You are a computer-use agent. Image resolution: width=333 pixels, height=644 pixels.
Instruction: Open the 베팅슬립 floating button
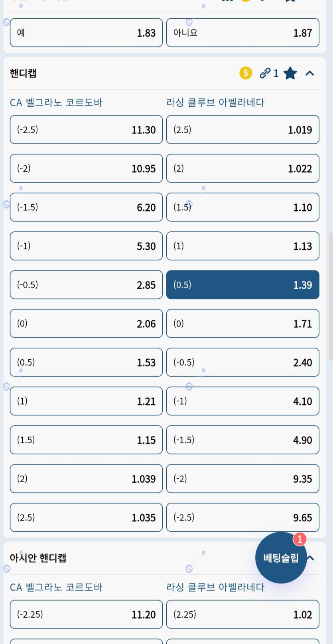281,558
